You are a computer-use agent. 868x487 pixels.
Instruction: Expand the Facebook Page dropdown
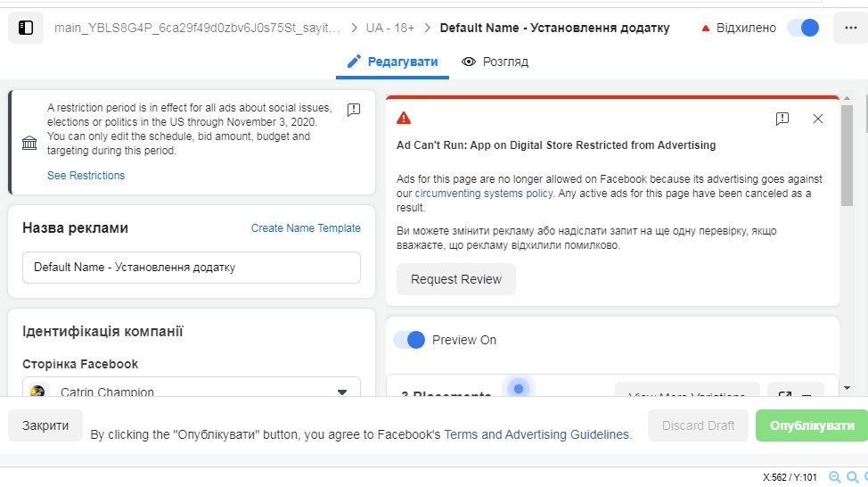pyautogui.click(x=341, y=392)
